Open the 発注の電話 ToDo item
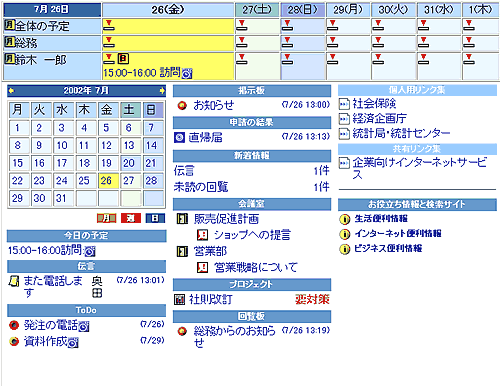This screenshot has width=500, height=386. (51, 325)
